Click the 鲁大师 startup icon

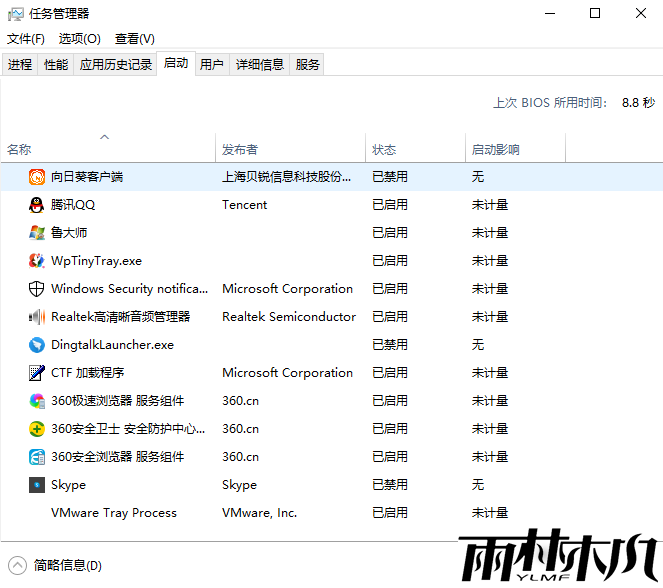click(36, 233)
